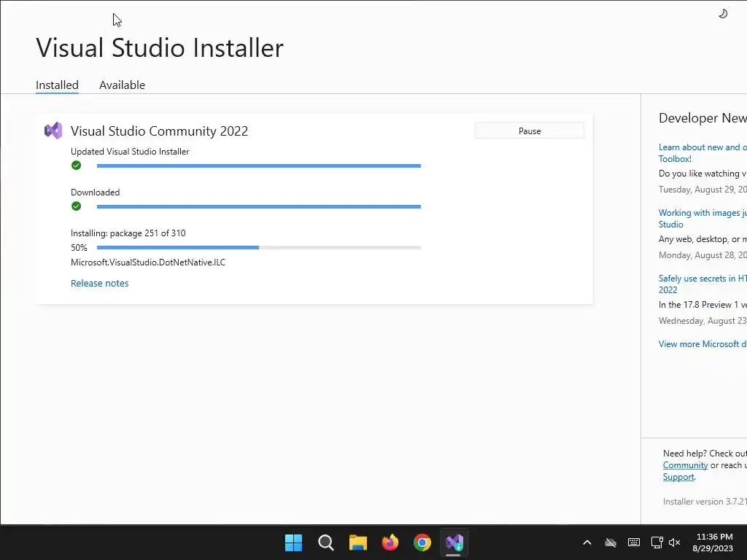Click the muted volume tray icon

tap(675, 542)
